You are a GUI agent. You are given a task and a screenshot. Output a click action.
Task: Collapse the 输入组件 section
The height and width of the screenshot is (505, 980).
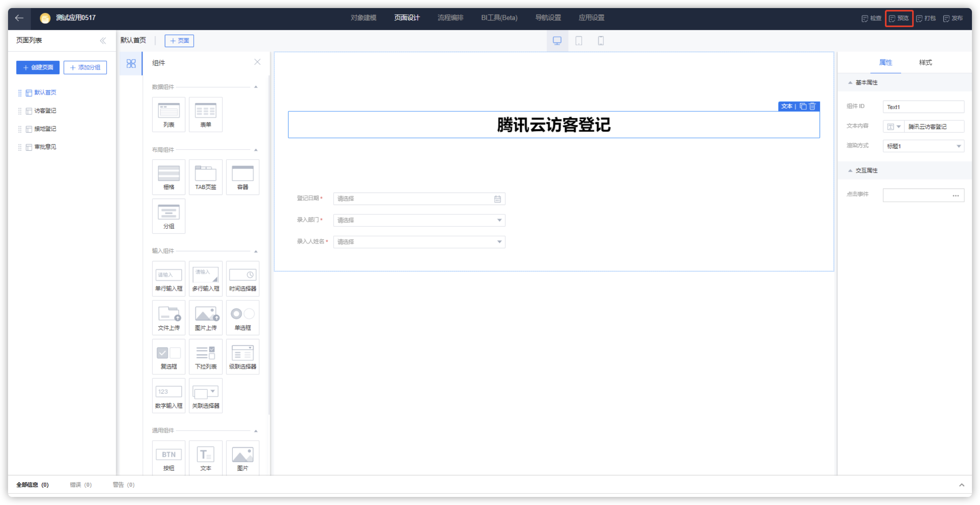[x=256, y=251]
